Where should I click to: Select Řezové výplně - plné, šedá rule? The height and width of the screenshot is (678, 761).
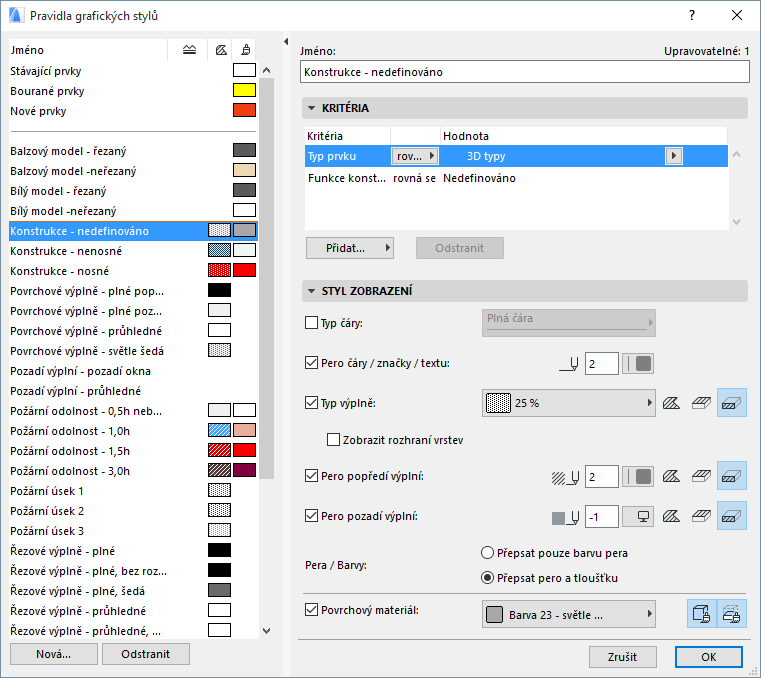[x=133, y=591]
